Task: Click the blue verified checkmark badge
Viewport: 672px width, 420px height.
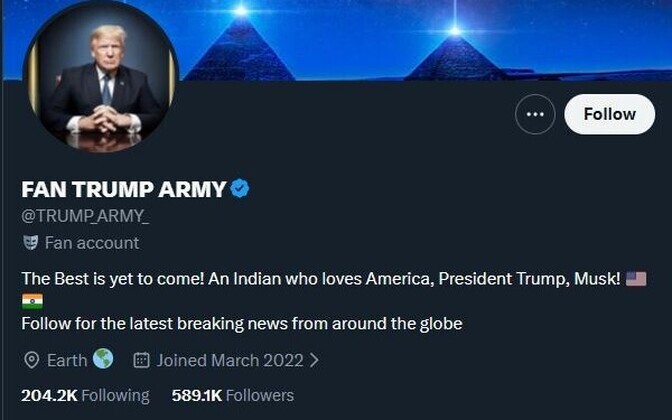Action: tap(240, 189)
